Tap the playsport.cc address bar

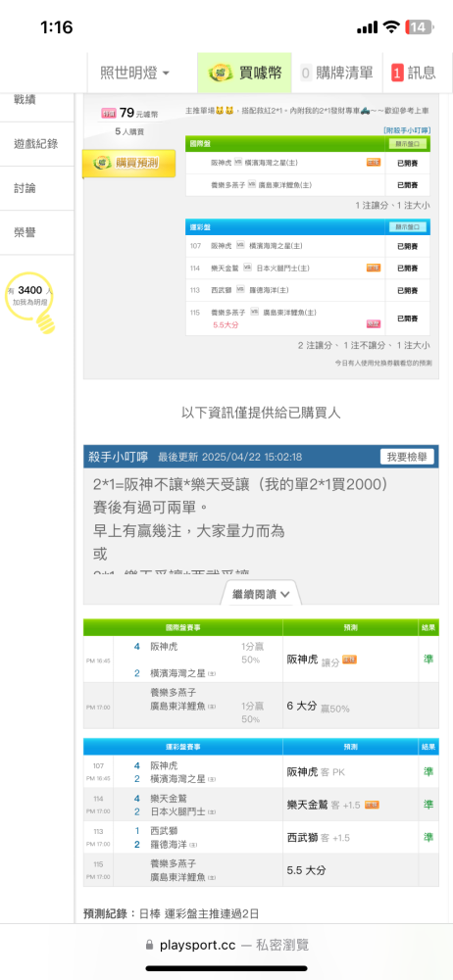tap(226, 945)
